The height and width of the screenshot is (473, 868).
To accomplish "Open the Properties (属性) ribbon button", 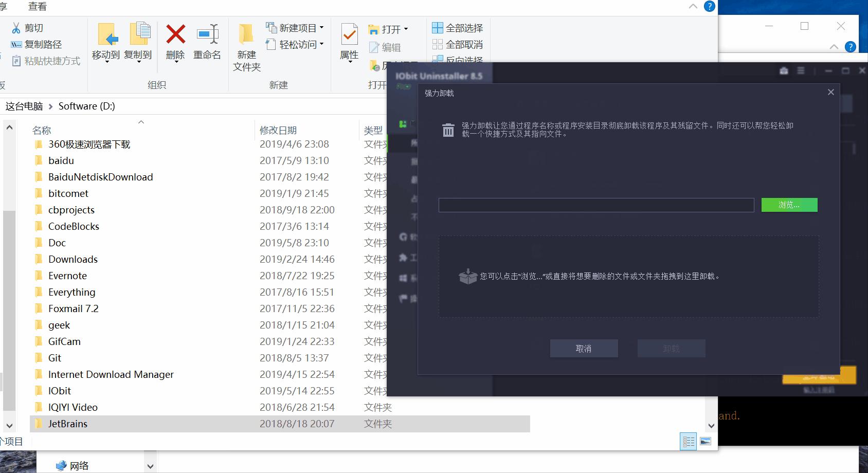I will tap(350, 42).
